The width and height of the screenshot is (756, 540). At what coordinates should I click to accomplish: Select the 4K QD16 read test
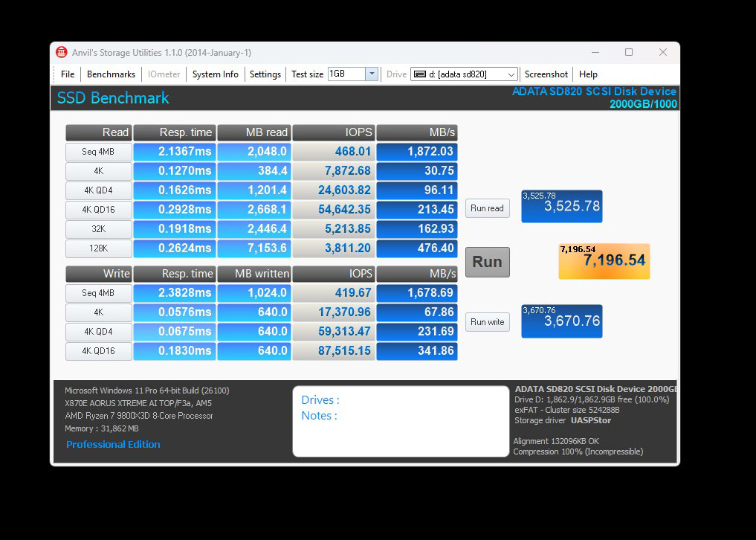click(99, 210)
